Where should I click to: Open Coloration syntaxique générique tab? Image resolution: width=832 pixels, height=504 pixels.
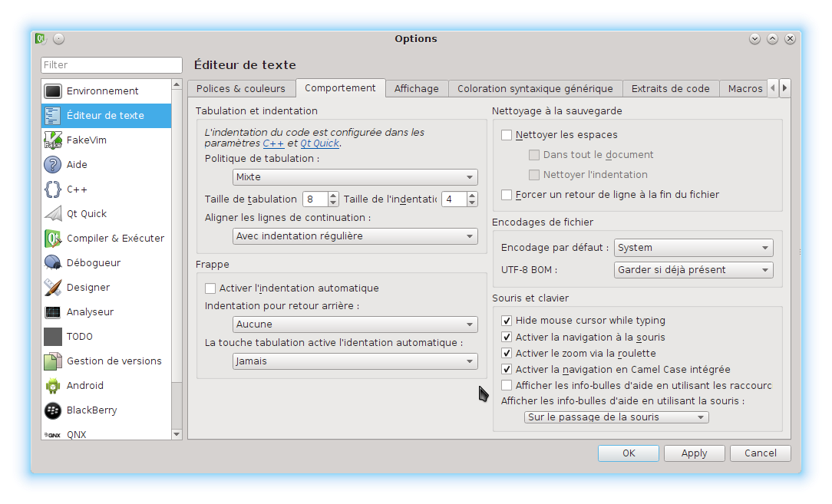pyautogui.click(x=536, y=88)
